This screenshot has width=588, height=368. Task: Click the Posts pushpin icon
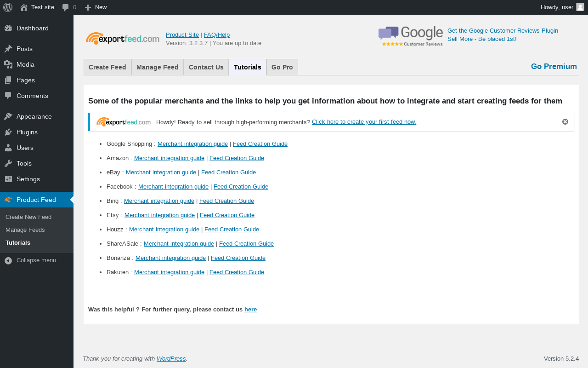[x=8, y=49]
